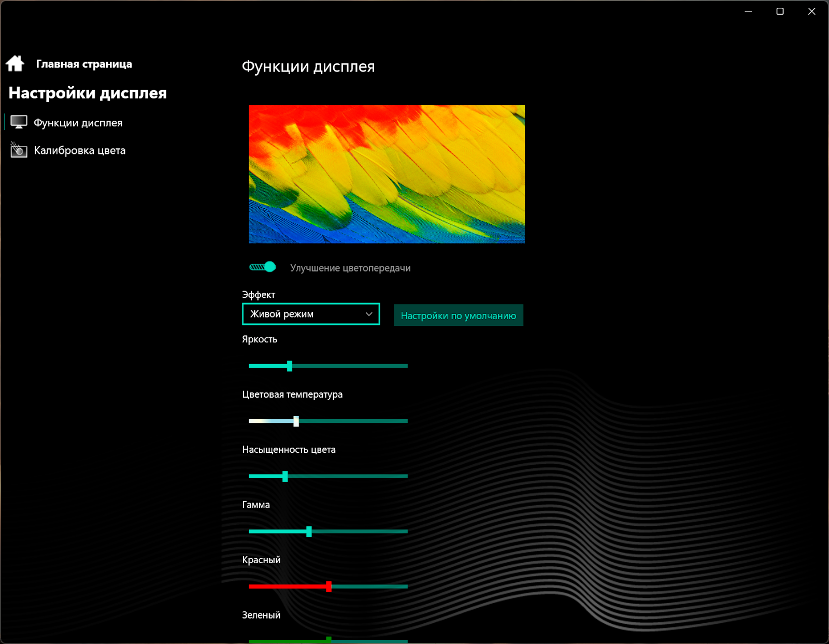Click the monitor icon for display functions

coord(19,123)
